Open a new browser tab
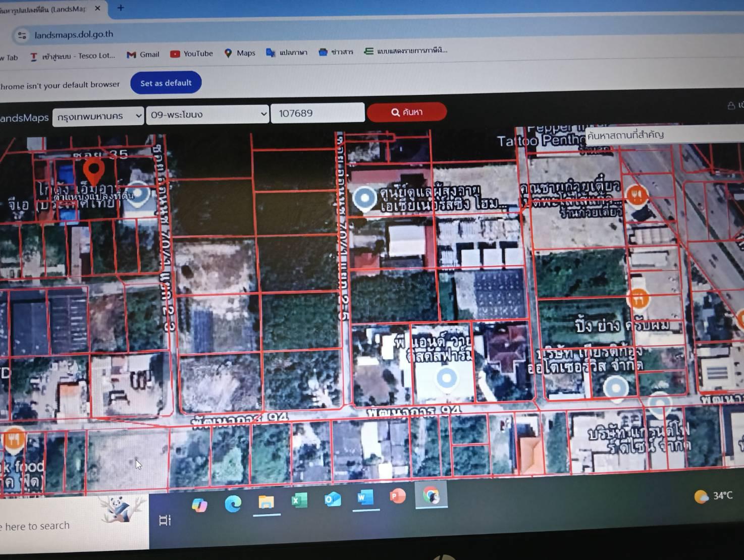 (x=121, y=8)
